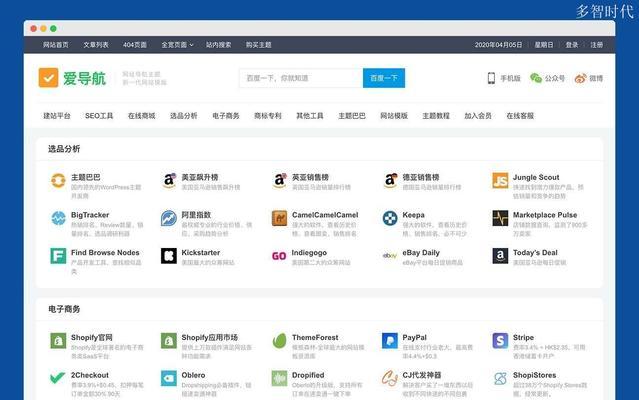
Task: Click the 爱导航 orange checkmark logo
Action: 48,78
